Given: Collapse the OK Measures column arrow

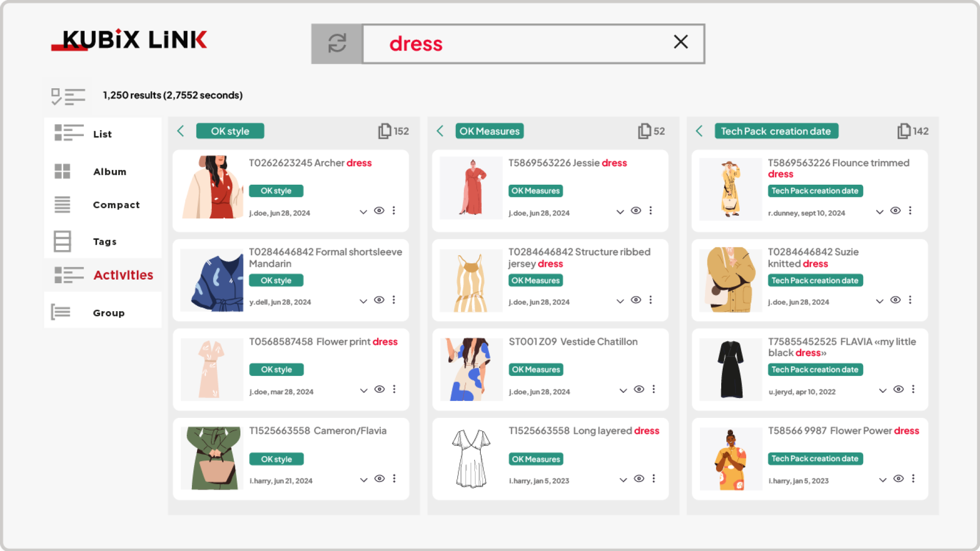Looking at the screenshot, I should coord(440,131).
